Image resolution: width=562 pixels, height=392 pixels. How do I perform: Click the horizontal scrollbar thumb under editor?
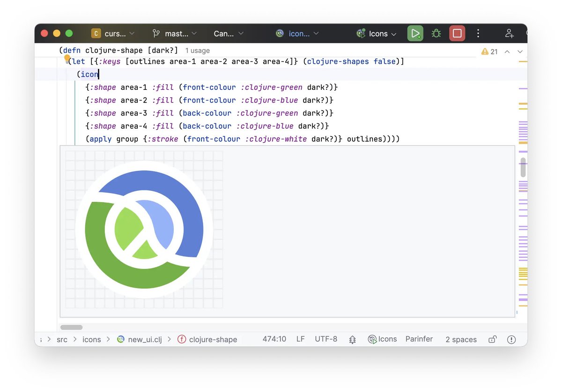[x=71, y=327]
